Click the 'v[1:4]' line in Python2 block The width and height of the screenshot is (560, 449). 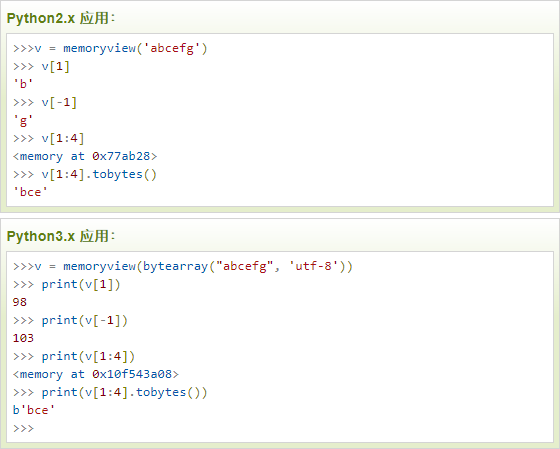(x=48, y=139)
